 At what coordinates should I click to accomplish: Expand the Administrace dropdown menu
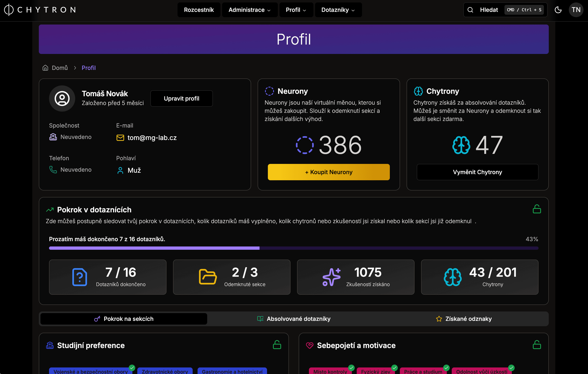pyautogui.click(x=249, y=10)
